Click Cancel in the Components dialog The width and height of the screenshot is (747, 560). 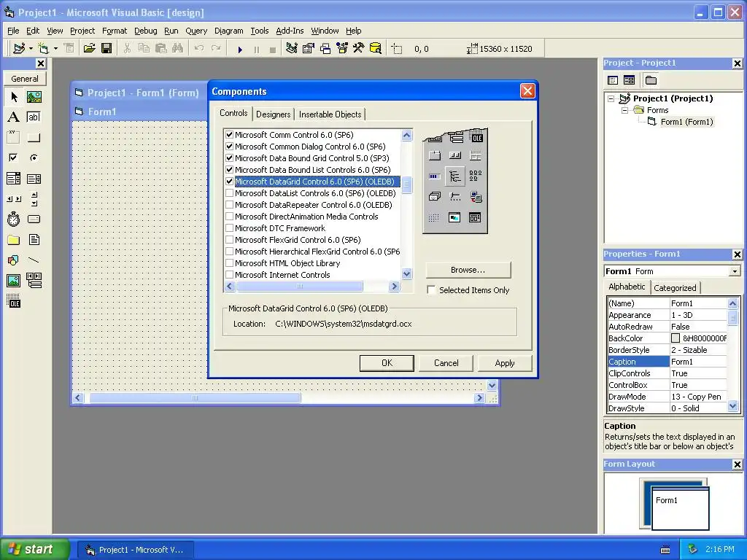[446, 363]
